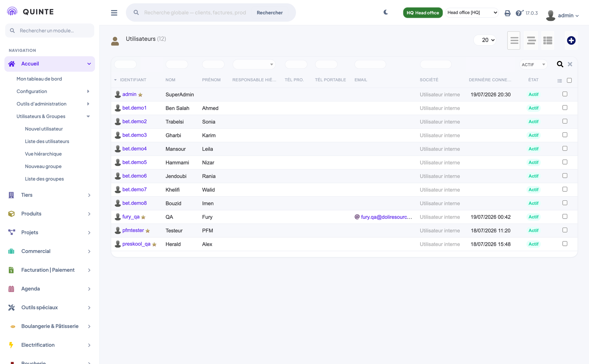Click the Facturation invoice icon
This screenshot has height=364, width=589.
(x=11, y=270)
